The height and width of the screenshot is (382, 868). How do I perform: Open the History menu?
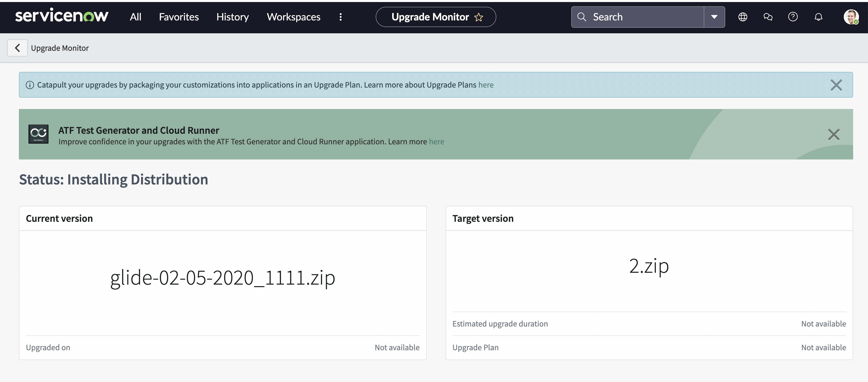232,17
